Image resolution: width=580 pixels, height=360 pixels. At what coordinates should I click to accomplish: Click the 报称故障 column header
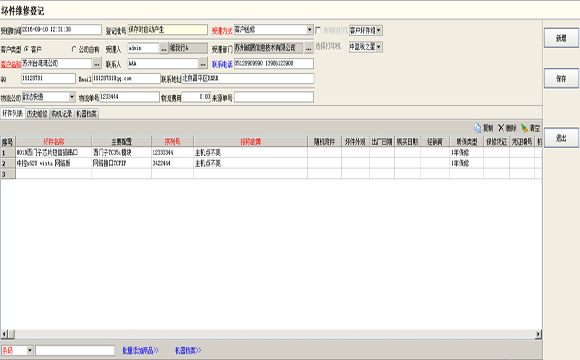[250, 142]
